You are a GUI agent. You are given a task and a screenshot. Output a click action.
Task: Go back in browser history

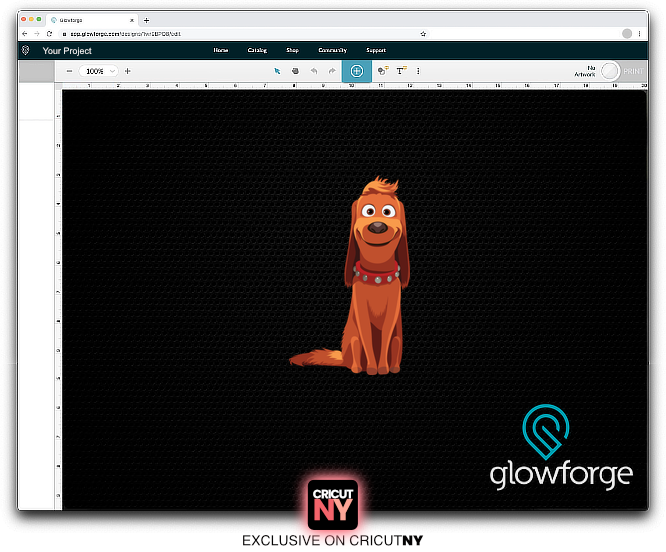coord(25,34)
